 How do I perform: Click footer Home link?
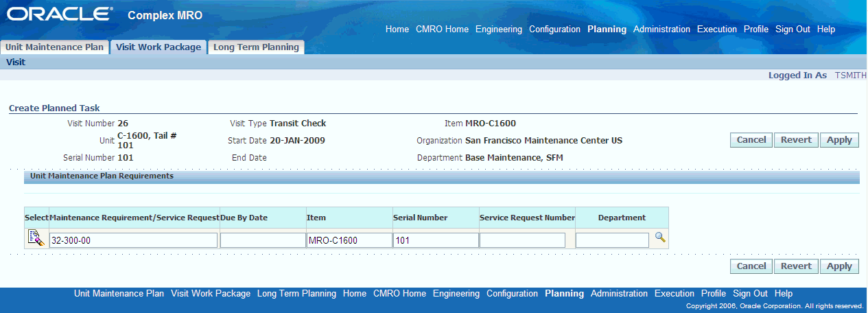(x=355, y=293)
